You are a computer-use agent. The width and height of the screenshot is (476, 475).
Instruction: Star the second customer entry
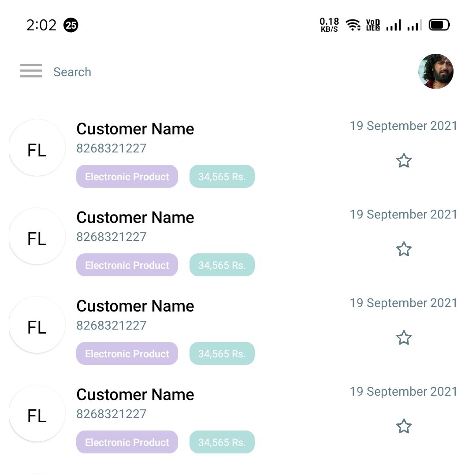404,249
